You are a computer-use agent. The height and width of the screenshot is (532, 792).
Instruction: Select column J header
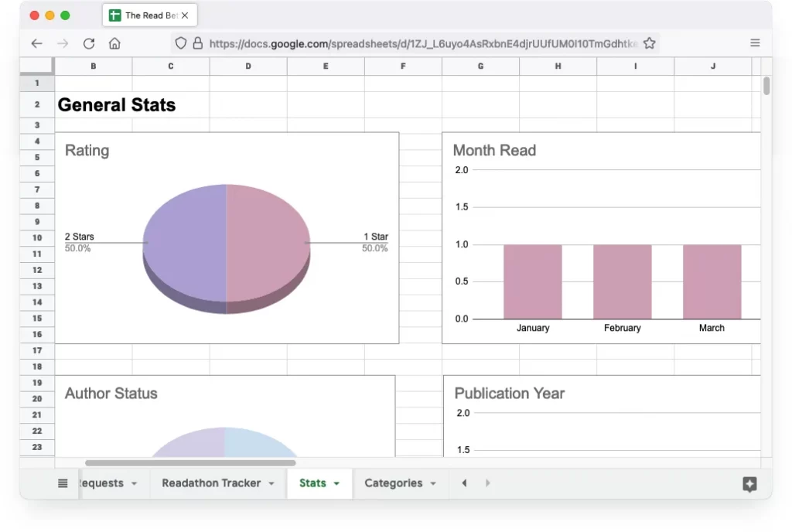712,66
